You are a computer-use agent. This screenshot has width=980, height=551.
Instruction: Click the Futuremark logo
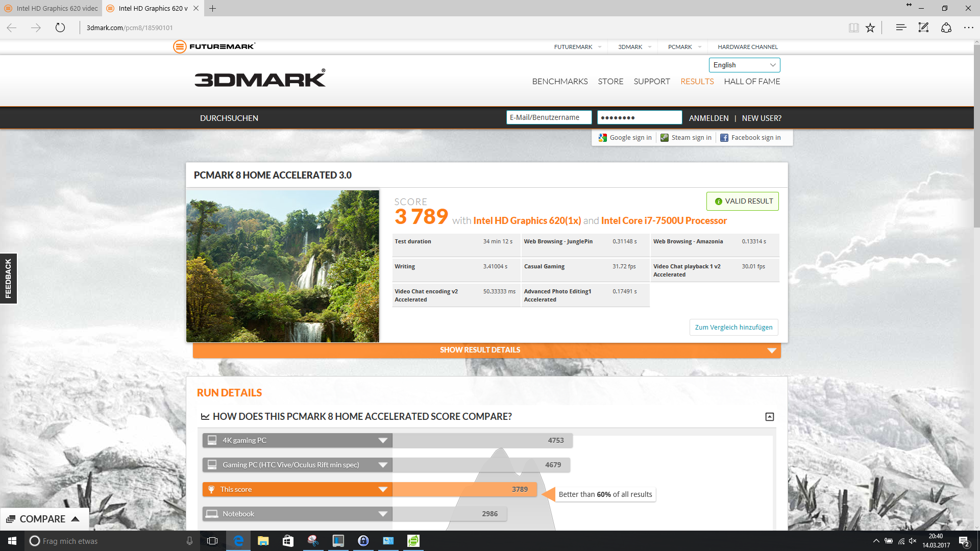(214, 46)
